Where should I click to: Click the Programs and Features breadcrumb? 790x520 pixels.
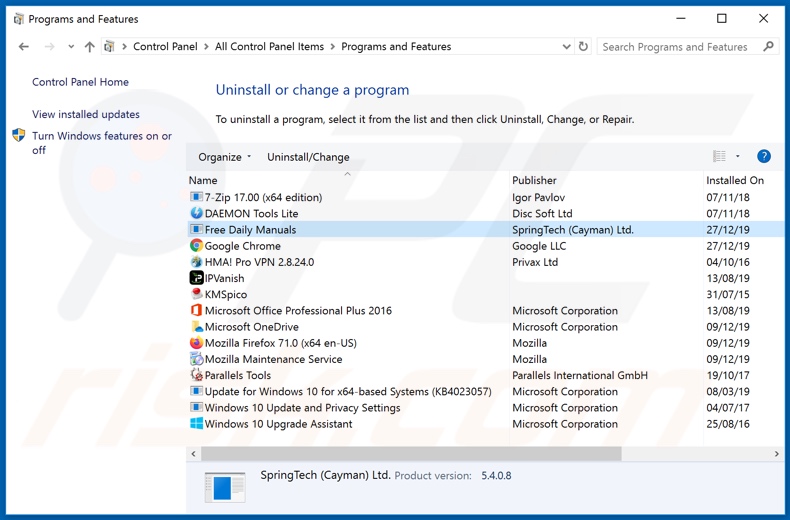396,46
